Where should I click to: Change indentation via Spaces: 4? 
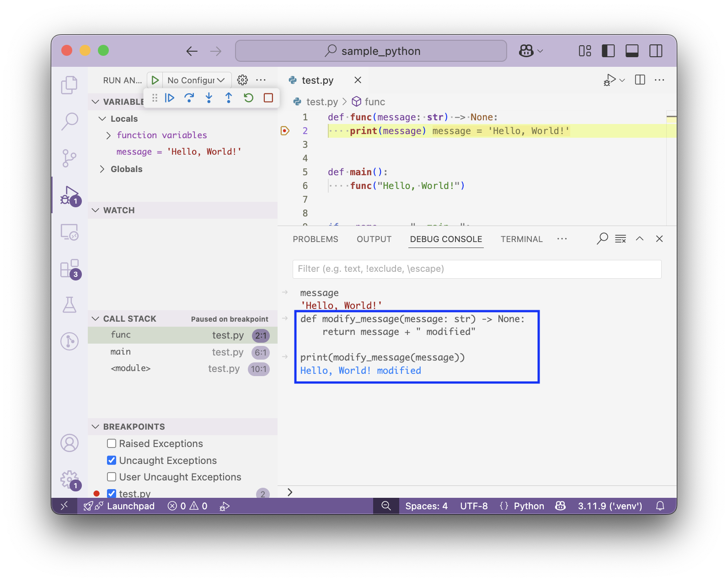(426, 506)
